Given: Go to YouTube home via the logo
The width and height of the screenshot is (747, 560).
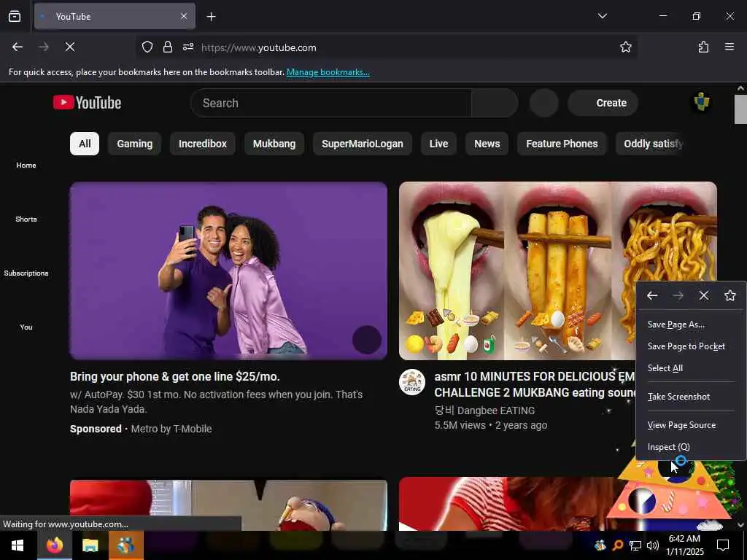Looking at the screenshot, I should [88, 102].
